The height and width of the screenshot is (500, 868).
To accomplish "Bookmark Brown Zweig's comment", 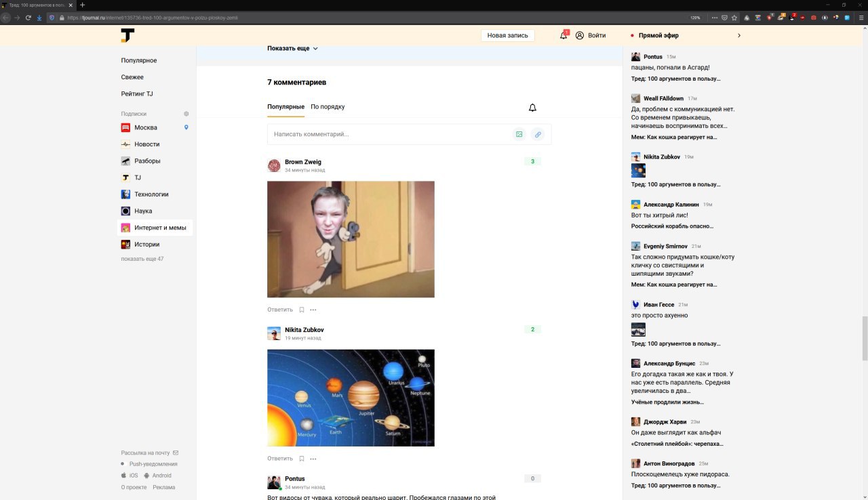I will click(302, 310).
